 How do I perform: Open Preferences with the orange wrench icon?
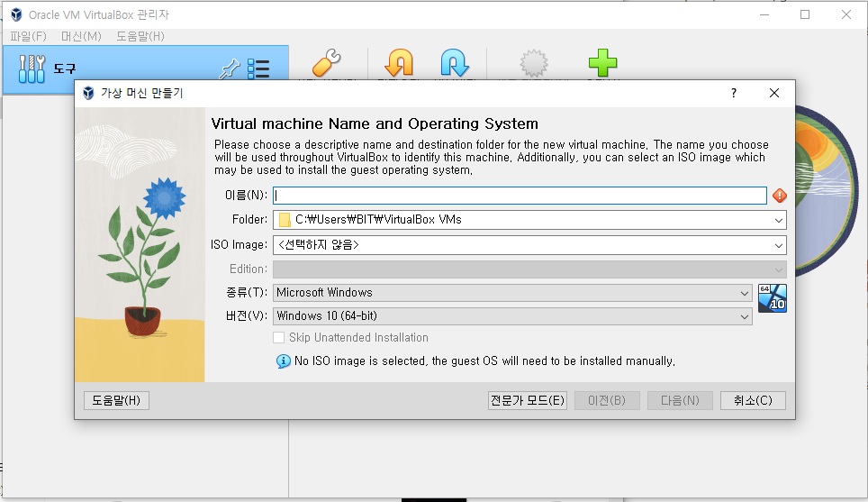pos(327,62)
